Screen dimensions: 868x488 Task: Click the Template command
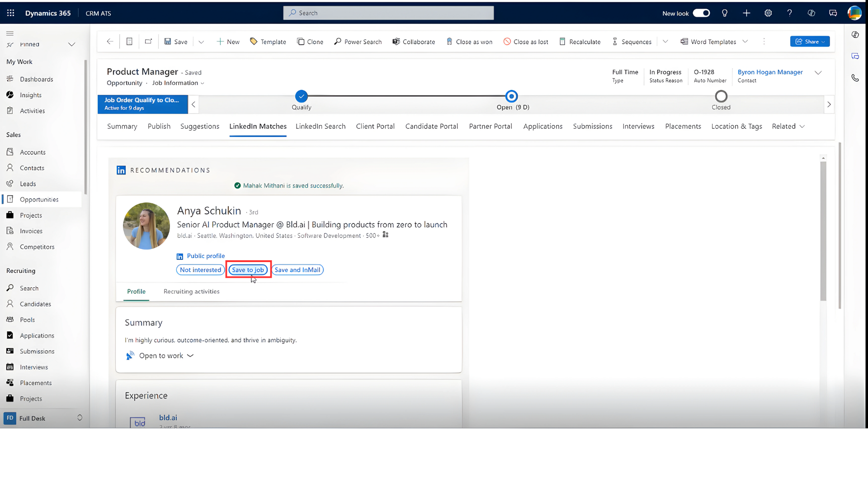pyautogui.click(x=268, y=42)
